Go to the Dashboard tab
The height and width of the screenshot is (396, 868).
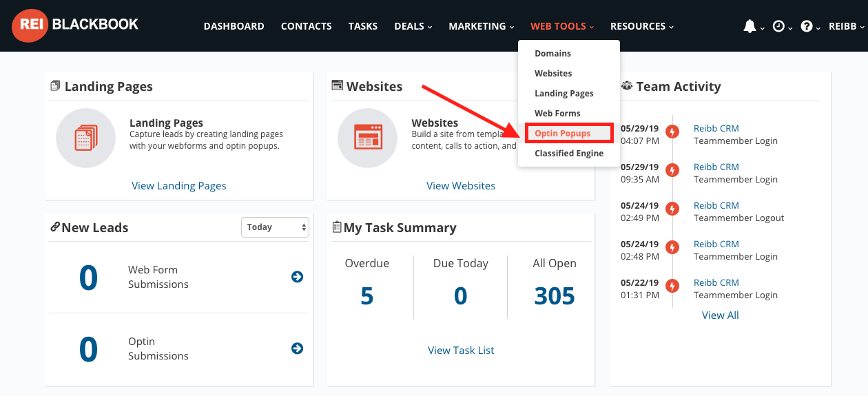[234, 26]
